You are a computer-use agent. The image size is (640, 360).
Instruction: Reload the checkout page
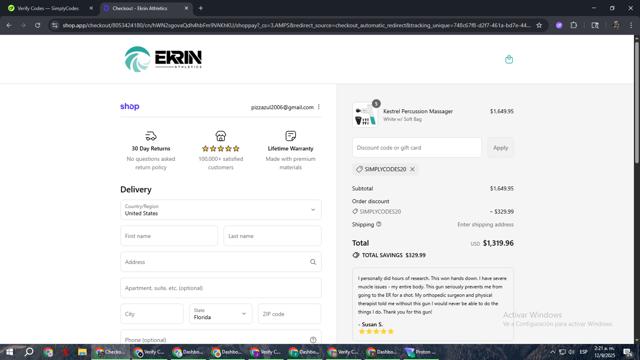click(x=37, y=25)
